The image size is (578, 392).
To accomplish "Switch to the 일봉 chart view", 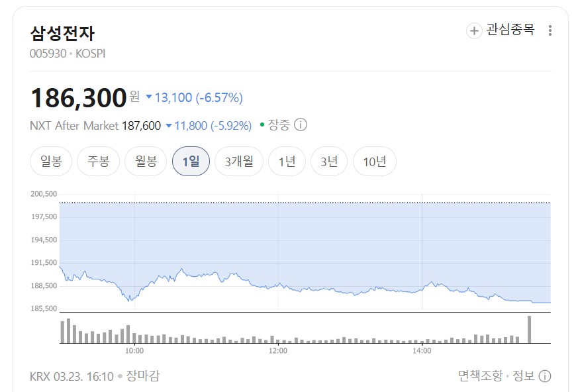I will click(x=50, y=161).
